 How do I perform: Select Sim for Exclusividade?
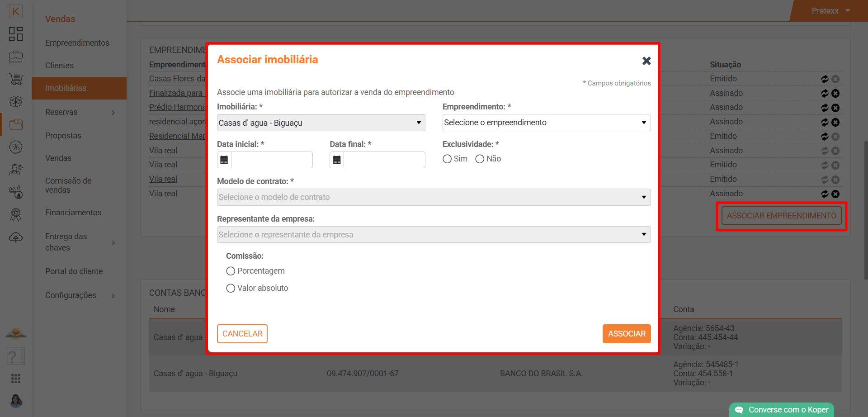[447, 159]
